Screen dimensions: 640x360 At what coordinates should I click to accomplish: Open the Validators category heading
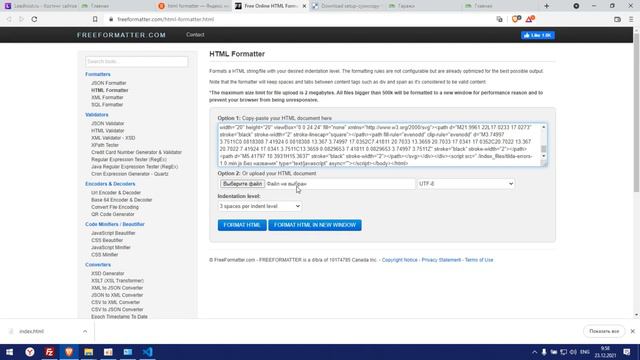click(97, 115)
